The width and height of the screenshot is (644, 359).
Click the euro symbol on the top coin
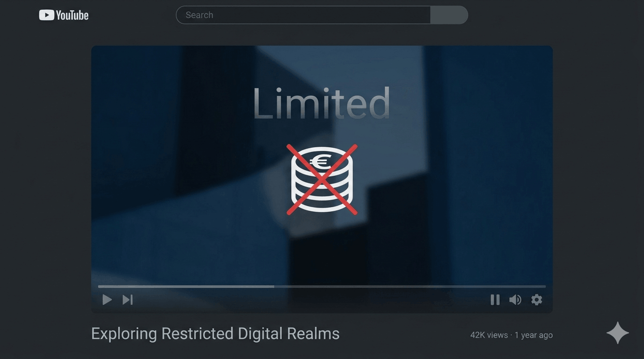[x=321, y=162]
